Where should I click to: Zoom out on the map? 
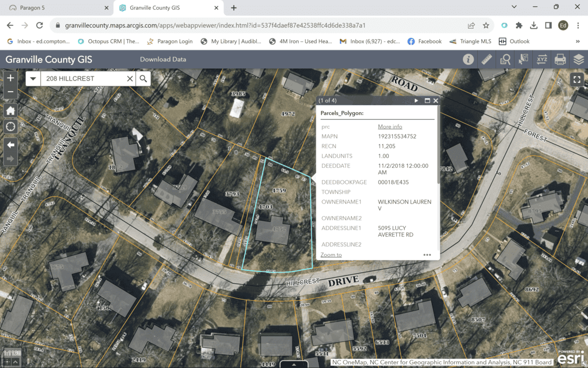tap(10, 91)
